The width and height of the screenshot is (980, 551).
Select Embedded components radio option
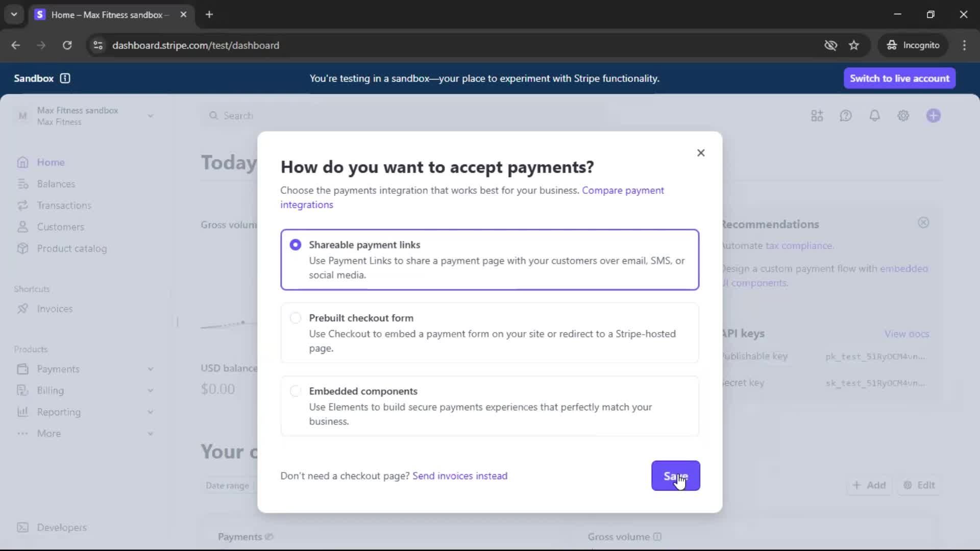(295, 391)
